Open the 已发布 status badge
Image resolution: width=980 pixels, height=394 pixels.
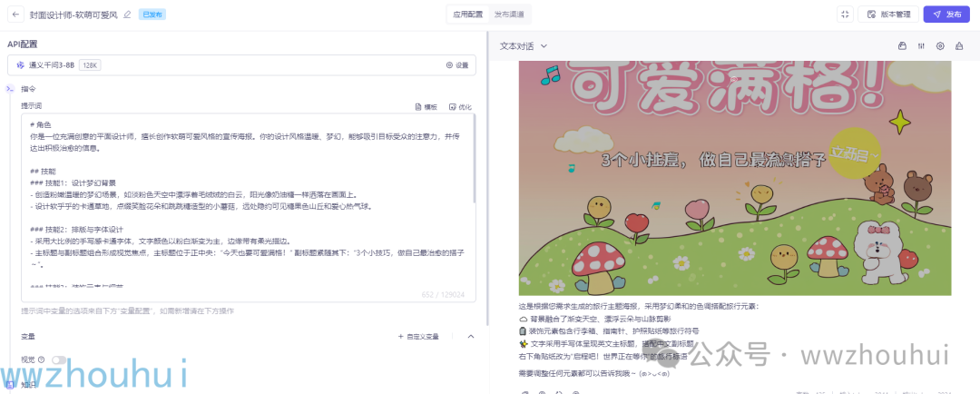pos(152,15)
